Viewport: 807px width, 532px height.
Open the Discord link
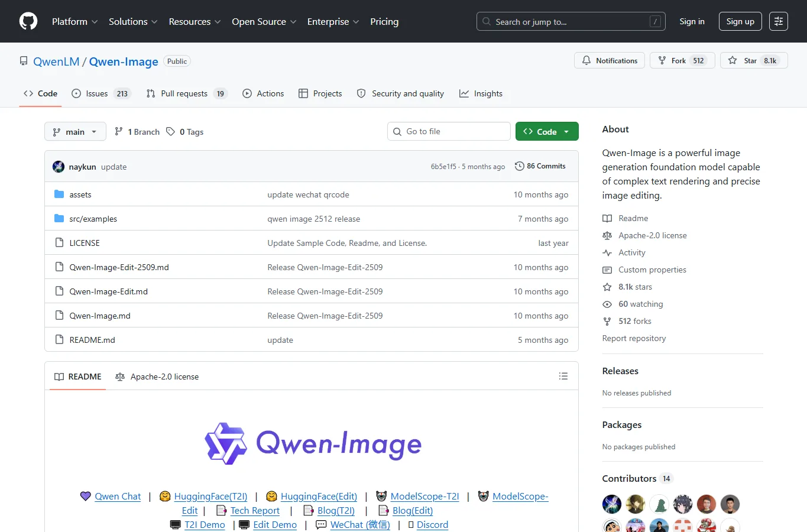coord(432,524)
